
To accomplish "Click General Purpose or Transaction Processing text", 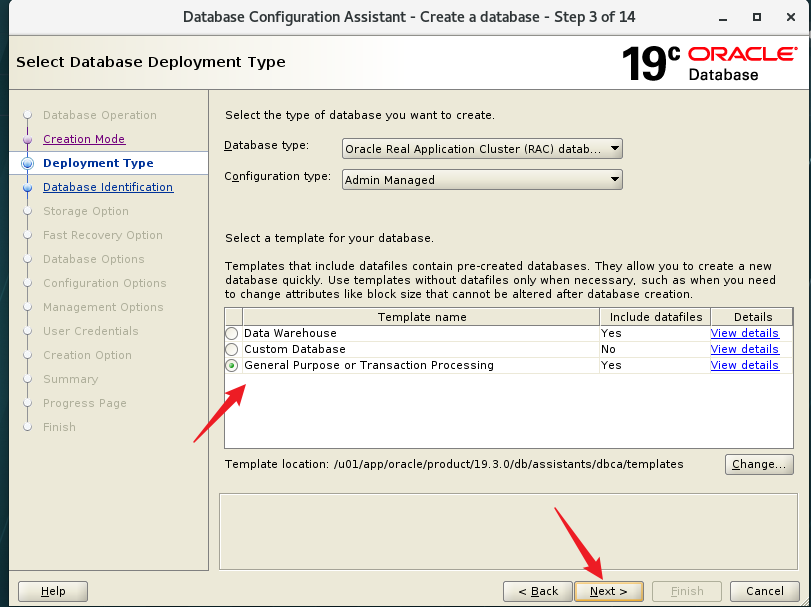I will pyautogui.click(x=369, y=366).
